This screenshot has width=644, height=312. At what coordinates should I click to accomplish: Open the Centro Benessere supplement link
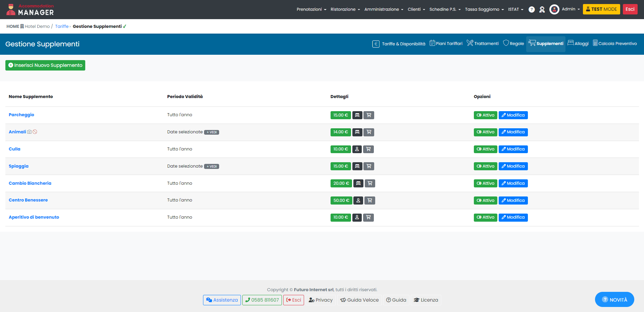[x=28, y=200]
